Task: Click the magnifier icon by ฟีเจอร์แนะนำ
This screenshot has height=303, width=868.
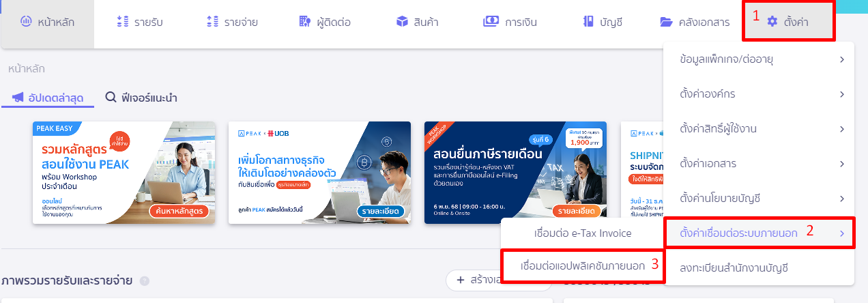Action: (x=111, y=98)
